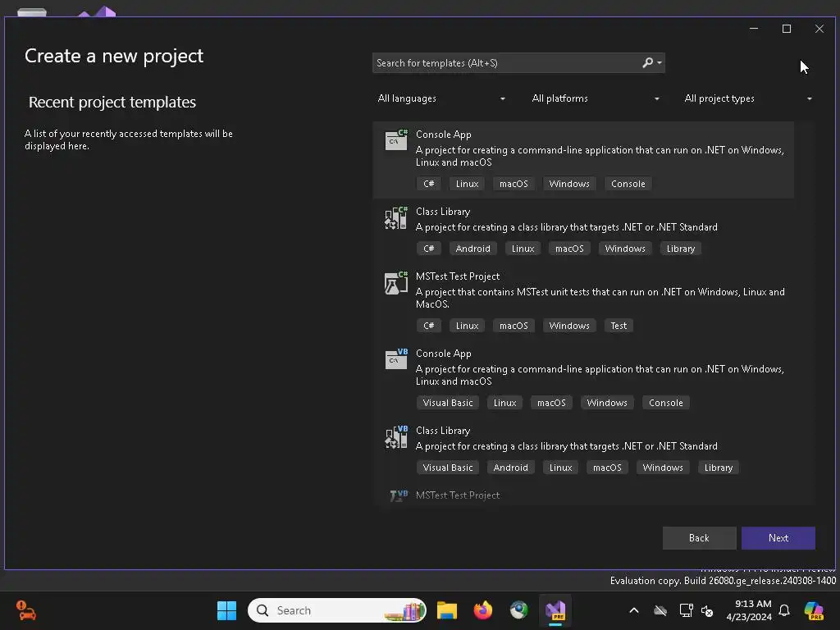Click the Next button
This screenshot has width=840, height=630.
pos(778,538)
